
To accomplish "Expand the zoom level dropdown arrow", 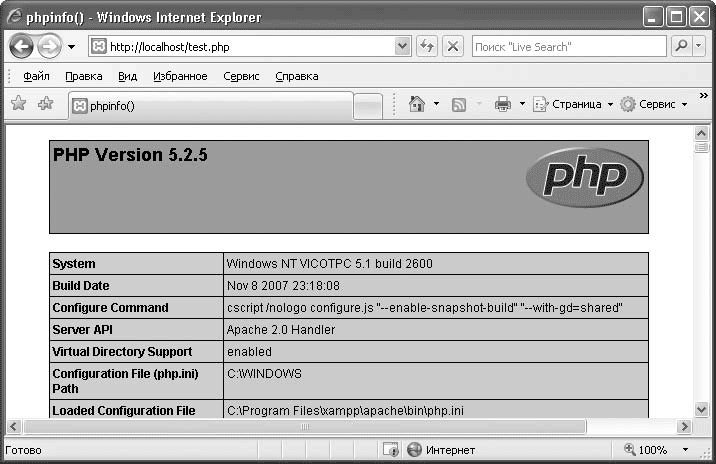I will pos(685,450).
